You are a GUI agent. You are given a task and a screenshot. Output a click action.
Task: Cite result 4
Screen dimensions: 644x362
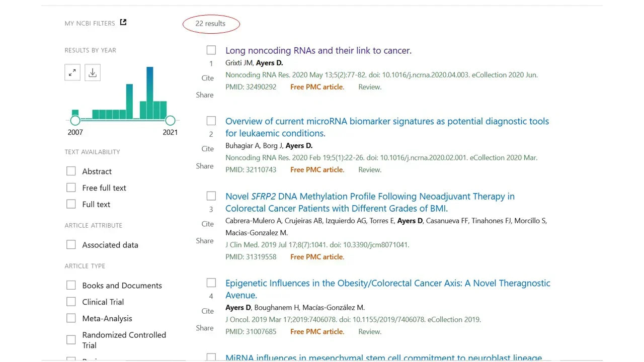(207, 311)
